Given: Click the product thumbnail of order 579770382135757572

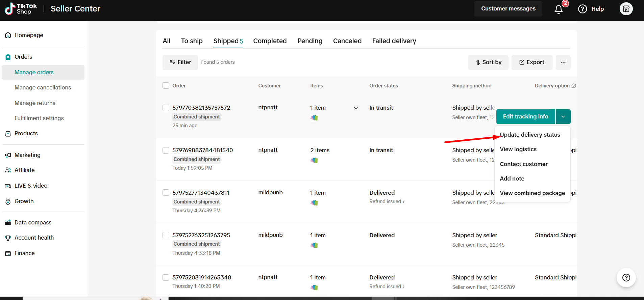Looking at the screenshot, I should [314, 118].
